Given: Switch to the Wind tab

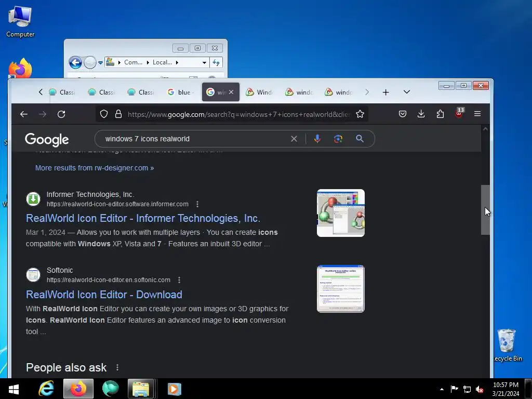Looking at the screenshot, I should coord(260,92).
